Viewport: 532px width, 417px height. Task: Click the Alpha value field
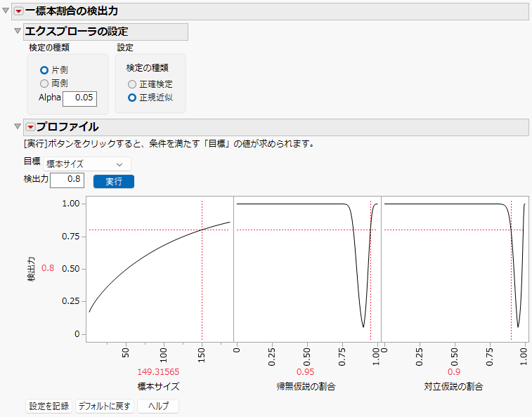click(x=79, y=99)
